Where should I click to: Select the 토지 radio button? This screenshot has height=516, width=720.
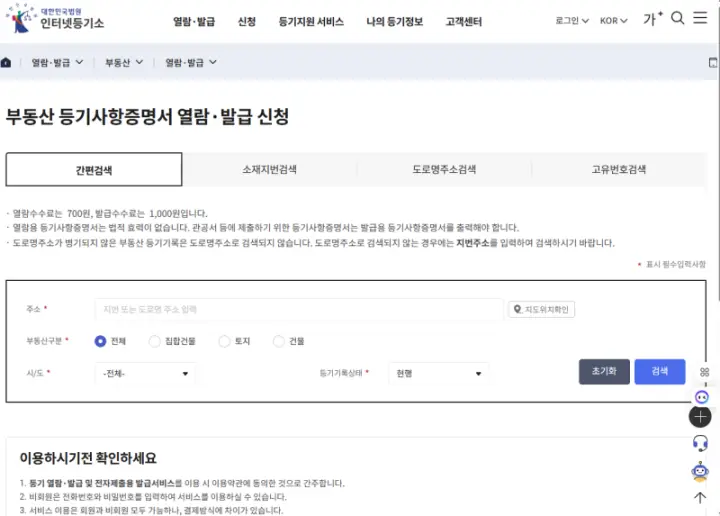[224, 341]
